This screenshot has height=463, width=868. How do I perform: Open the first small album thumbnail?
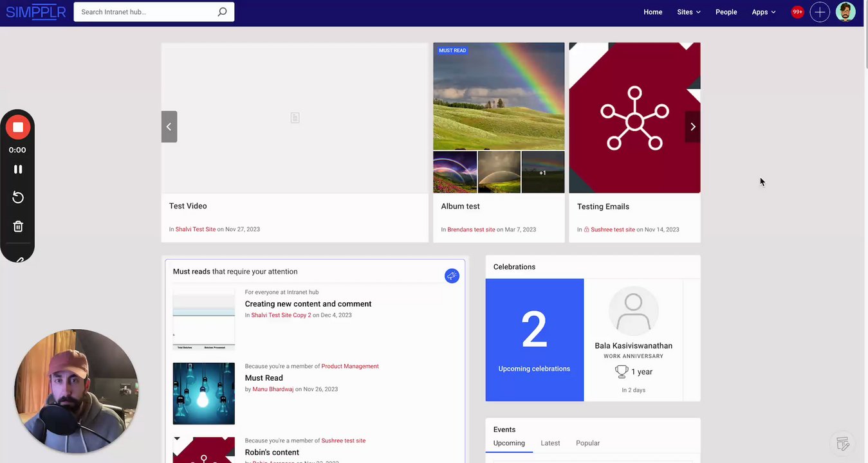(455, 172)
